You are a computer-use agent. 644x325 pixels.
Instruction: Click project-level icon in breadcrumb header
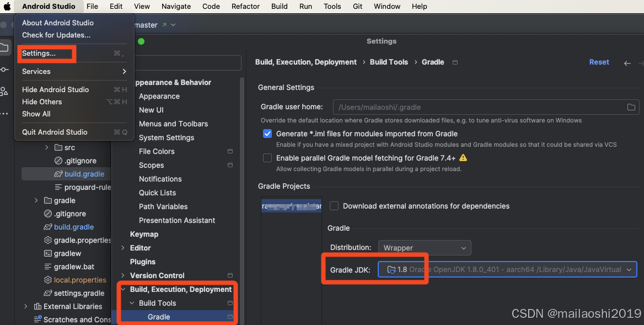(x=455, y=62)
